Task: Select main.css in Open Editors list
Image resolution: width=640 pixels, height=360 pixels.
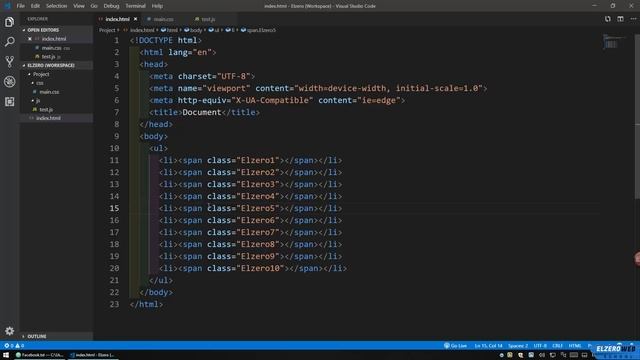Action: pos(57,48)
